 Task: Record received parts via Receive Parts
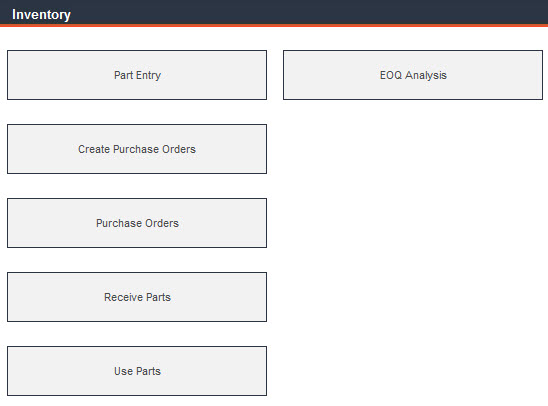click(x=137, y=297)
